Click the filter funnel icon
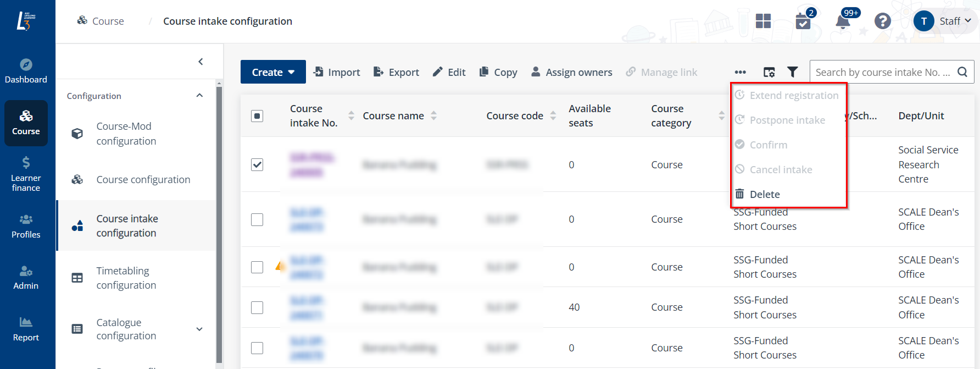Screen dimensions: 980x369 (792, 72)
